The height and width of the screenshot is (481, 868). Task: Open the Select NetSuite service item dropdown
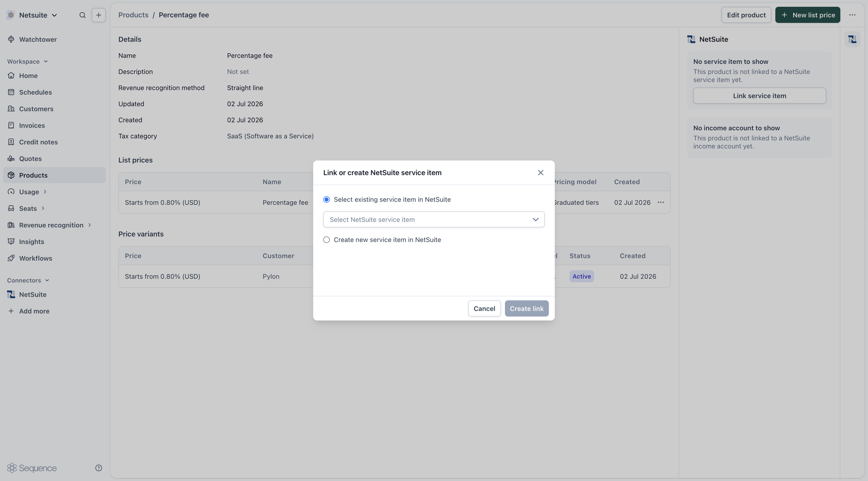tap(434, 219)
